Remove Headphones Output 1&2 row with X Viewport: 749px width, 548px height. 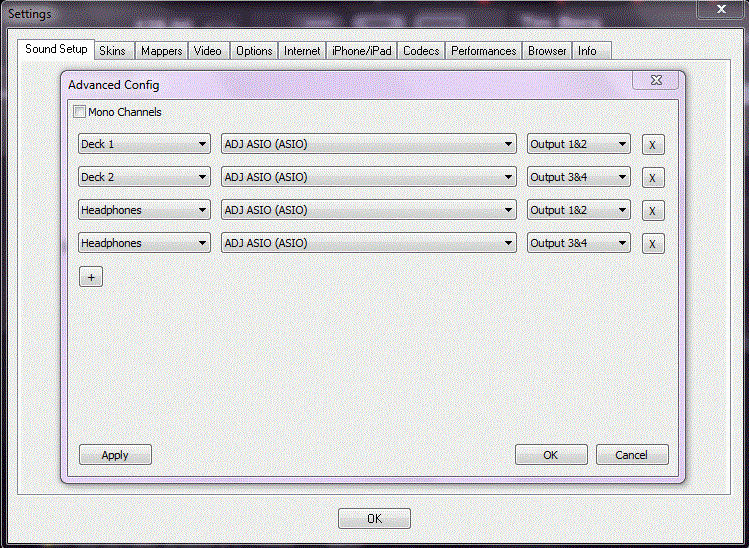653,211
